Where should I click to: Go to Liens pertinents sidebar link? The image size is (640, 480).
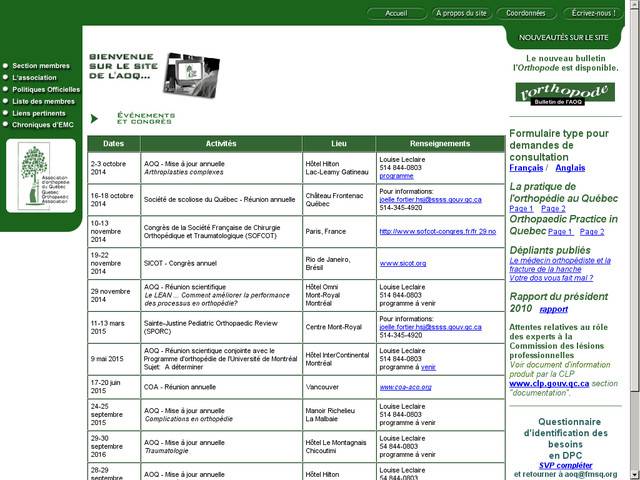(39, 113)
